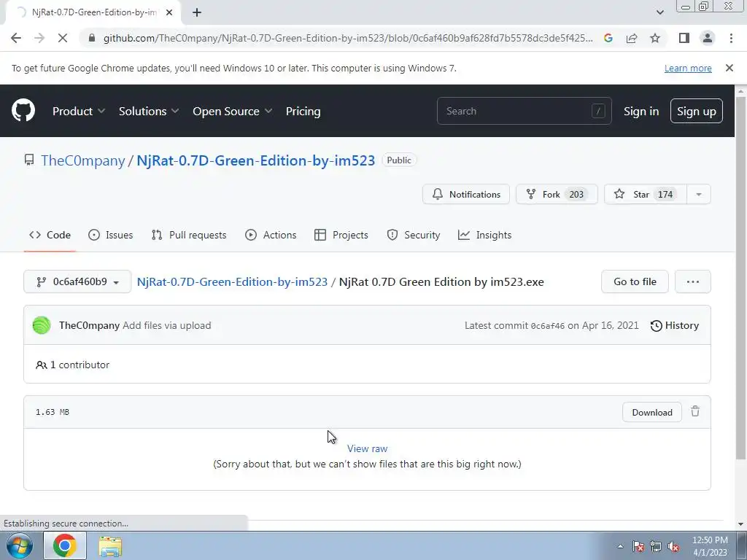Viewport: 747px width, 560px height.
Task: Open the commit History link
Action: [x=675, y=325]
